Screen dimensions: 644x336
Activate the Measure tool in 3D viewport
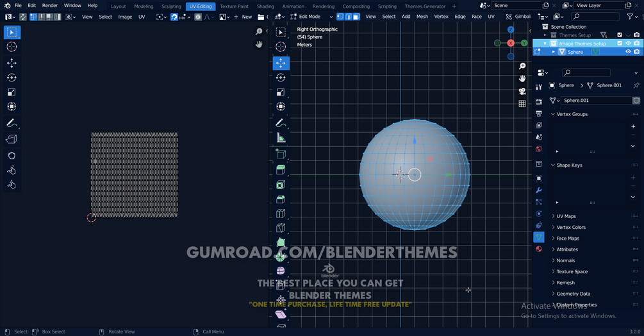281,138
